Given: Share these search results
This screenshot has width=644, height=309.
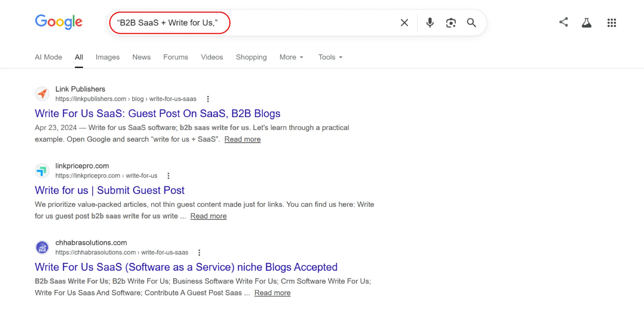Looking at the screenshot, I should 563,22.
